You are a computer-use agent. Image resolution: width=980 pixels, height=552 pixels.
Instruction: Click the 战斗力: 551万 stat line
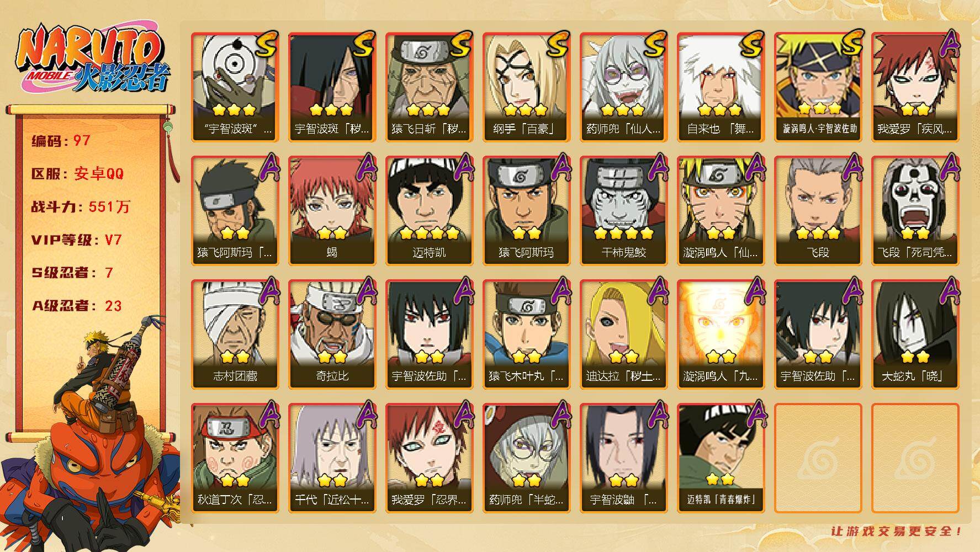[81, 207]
